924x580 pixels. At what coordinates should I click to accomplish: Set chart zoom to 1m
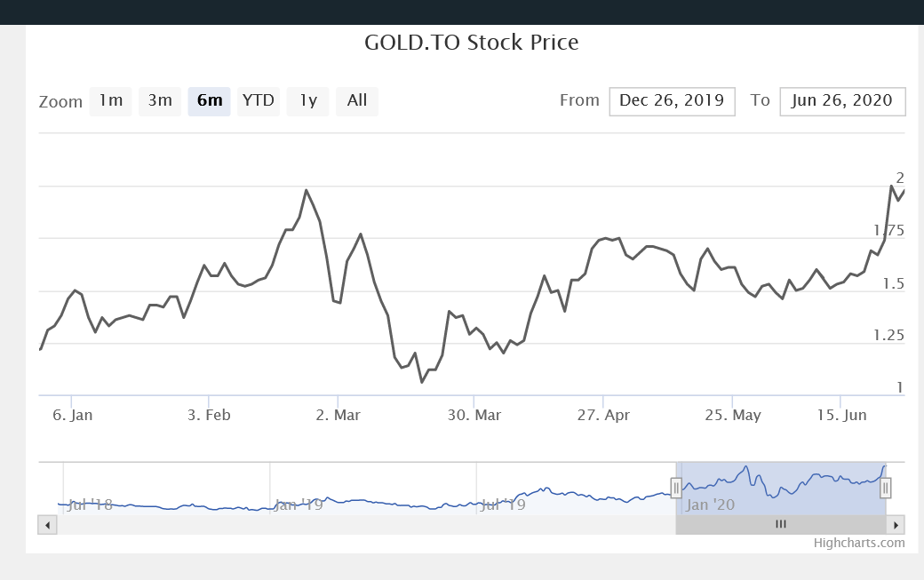point(110,101)
